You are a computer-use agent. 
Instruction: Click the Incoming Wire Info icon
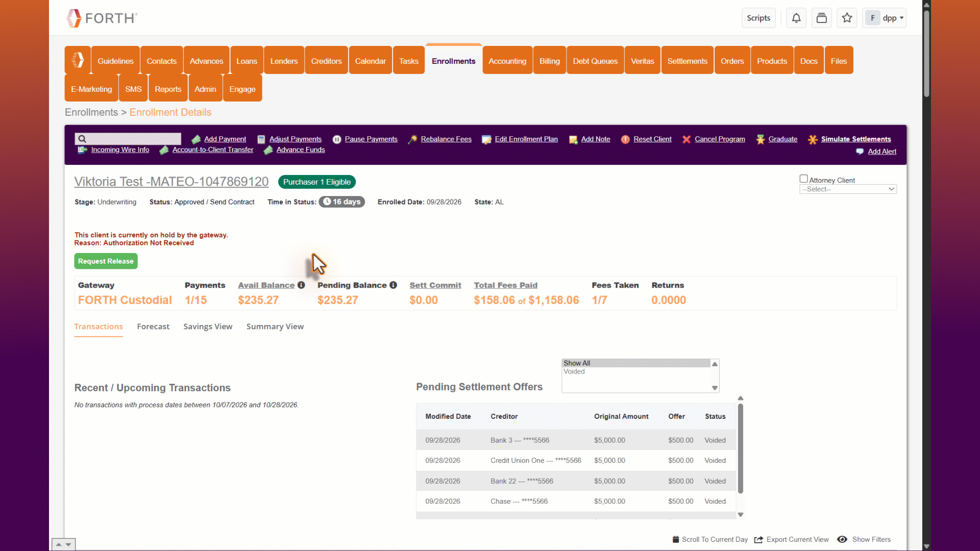click(82, 150)
